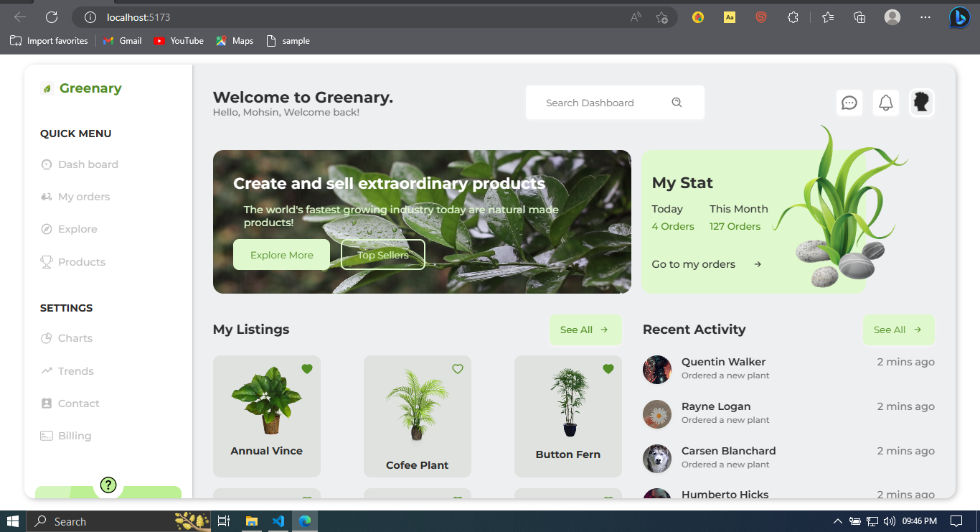The height and width of the screenshot is (532, 980).
Task: Favorite the Cofee Plant listing
Action: point(458,369)
